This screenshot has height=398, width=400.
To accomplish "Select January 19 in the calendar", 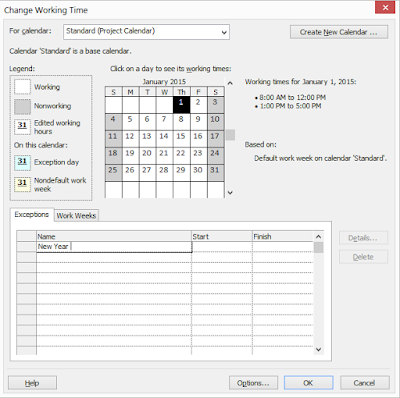I will (130, 156).
